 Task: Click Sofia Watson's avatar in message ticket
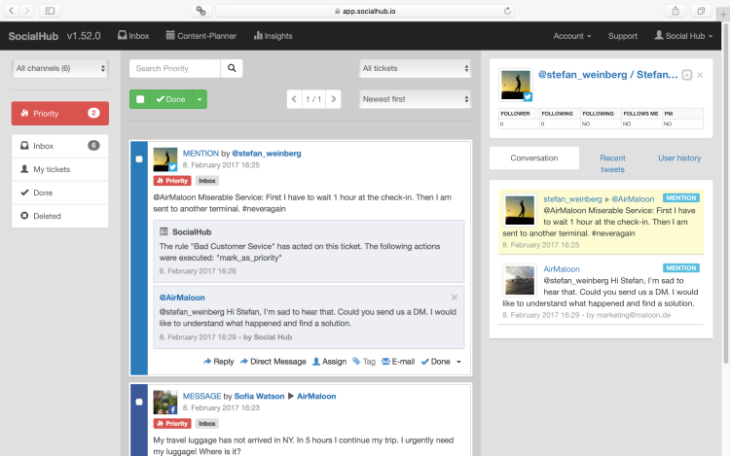[165, 402]
